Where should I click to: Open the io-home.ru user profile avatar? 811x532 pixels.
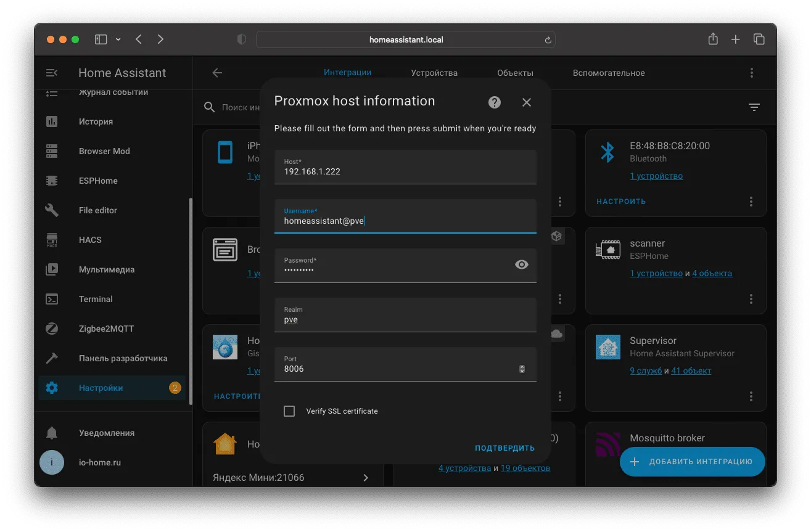[x=52, y=462]
